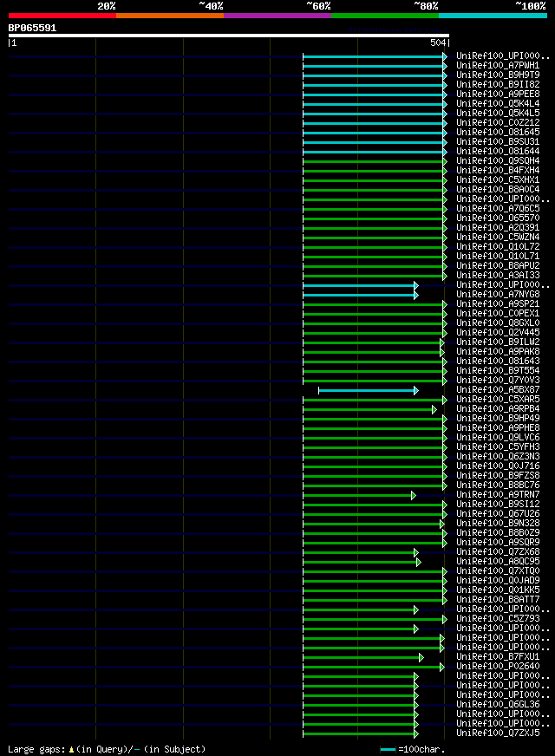Select the UniRef100_A3AI33 label
555x756 pixels.
pos(498,276)
